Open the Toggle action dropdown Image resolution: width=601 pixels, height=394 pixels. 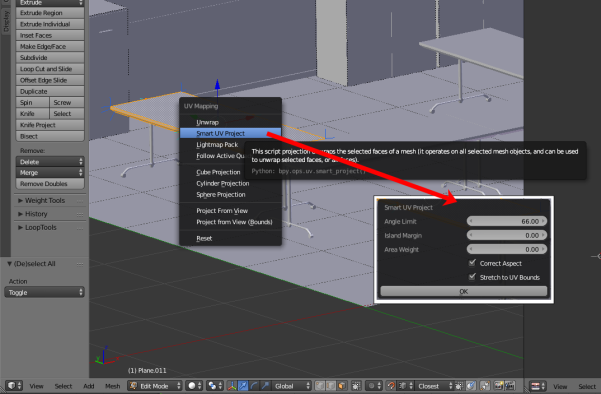coord(44,292)
